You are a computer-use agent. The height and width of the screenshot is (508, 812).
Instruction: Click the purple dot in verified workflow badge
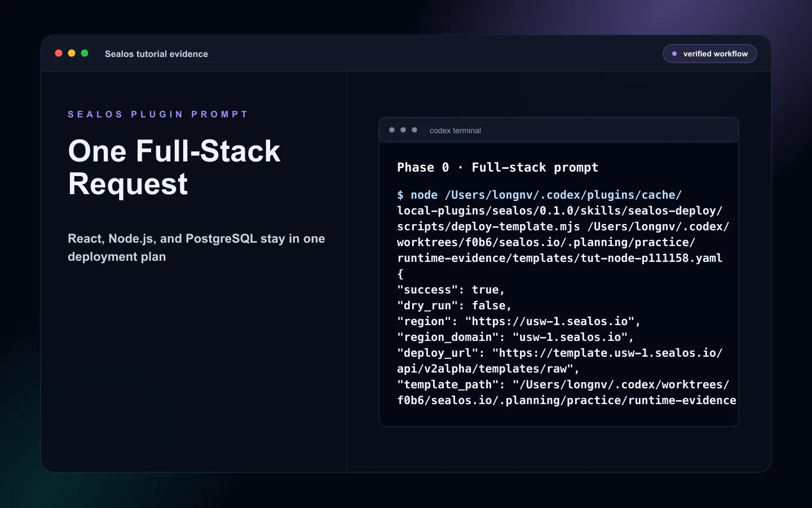coord(674,54)
